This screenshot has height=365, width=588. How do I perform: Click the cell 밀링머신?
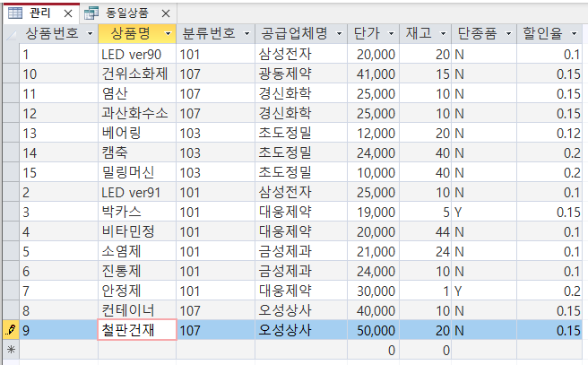click(137, 172)
